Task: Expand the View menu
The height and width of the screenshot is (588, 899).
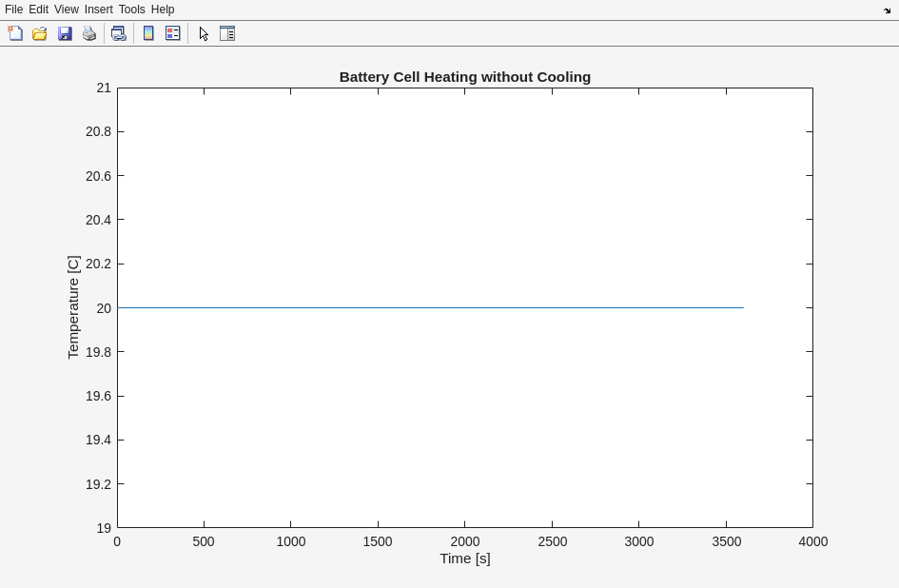Action: click(66, 10)
